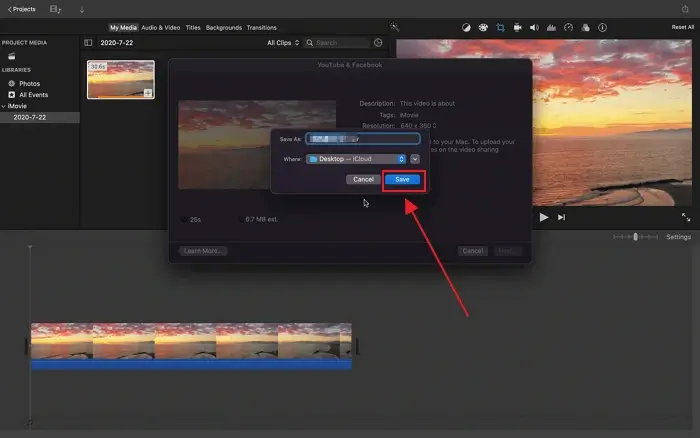
Task: Switch to the Titles tab
Action: [x=193, y=28]
